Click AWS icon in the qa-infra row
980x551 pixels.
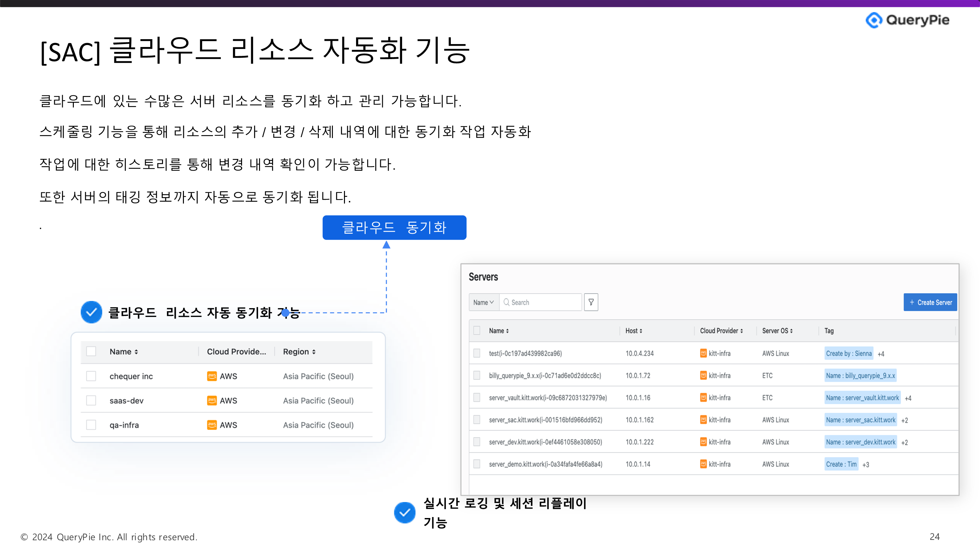(212, 425)
